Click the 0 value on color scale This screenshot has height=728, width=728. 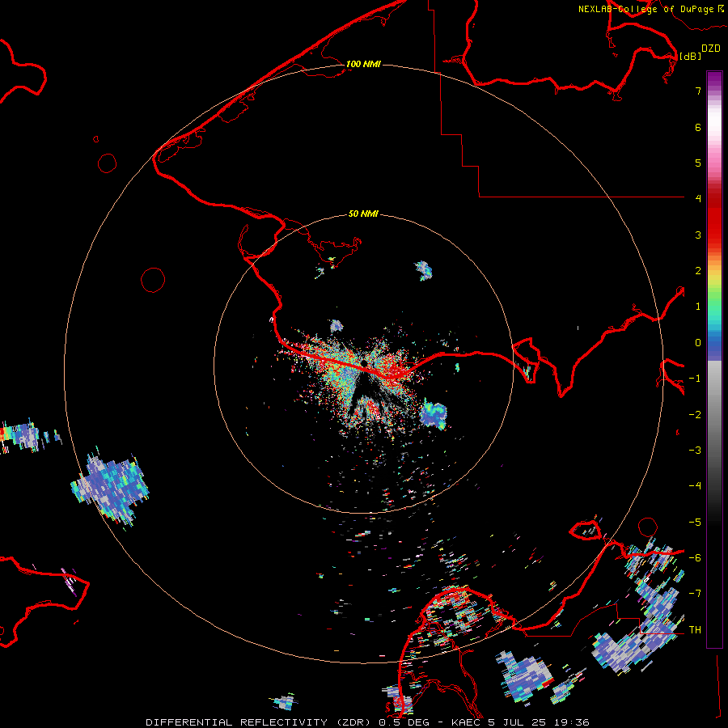(698, 343)
